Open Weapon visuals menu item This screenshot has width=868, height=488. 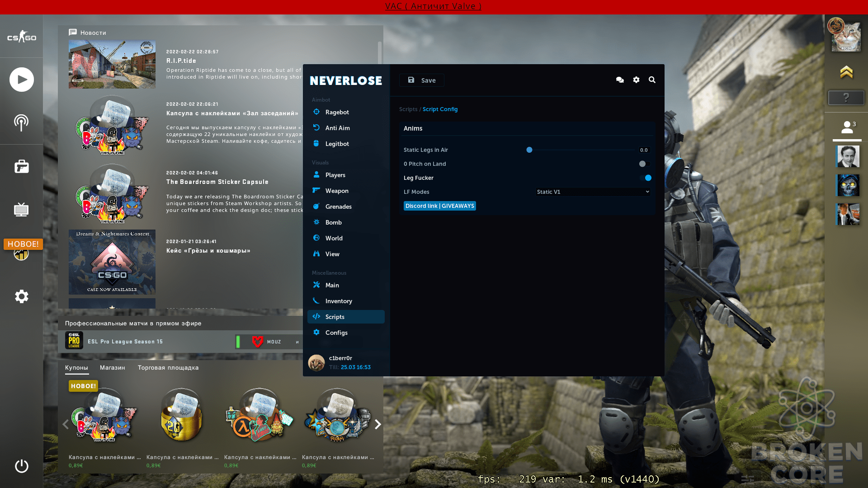(x=346, y=191)
